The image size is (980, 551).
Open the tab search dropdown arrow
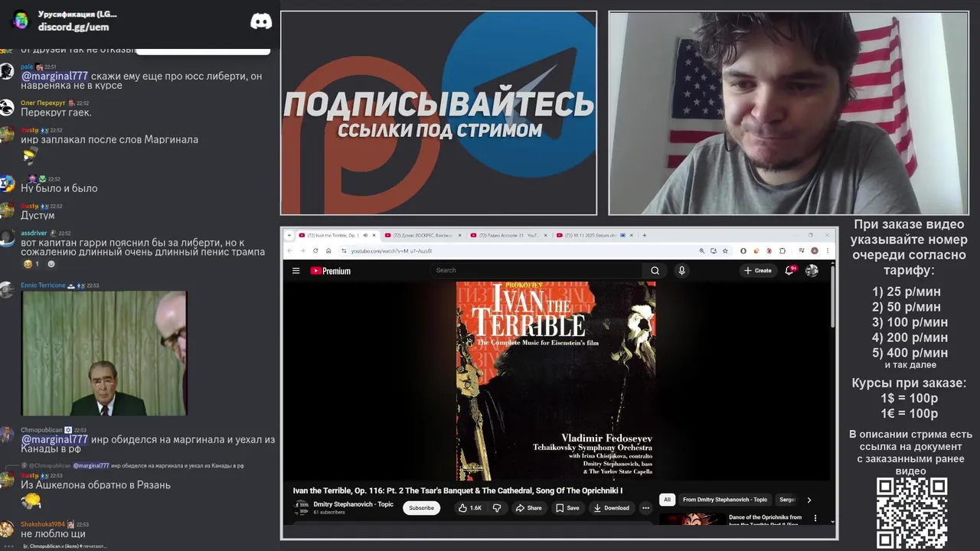(289, 235)
